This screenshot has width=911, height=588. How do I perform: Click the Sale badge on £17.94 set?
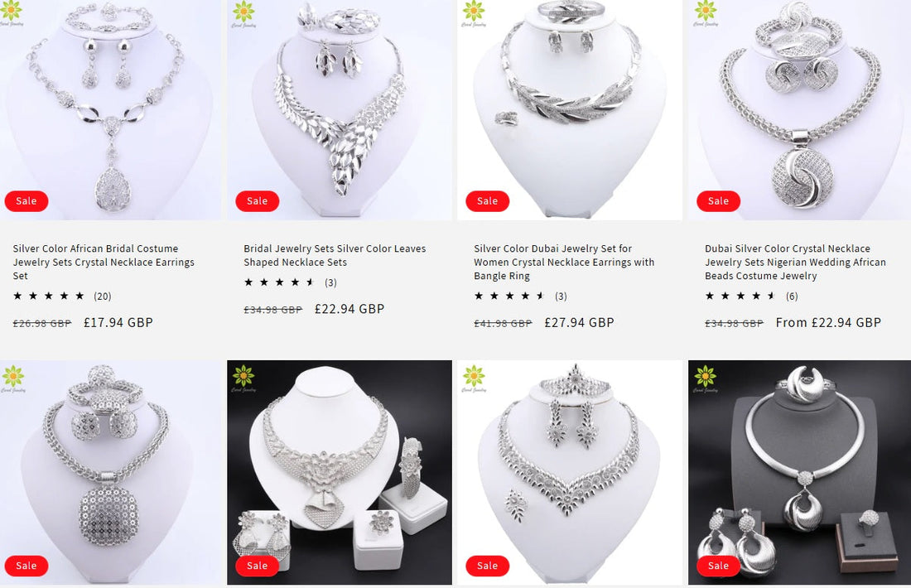[27, 201]
